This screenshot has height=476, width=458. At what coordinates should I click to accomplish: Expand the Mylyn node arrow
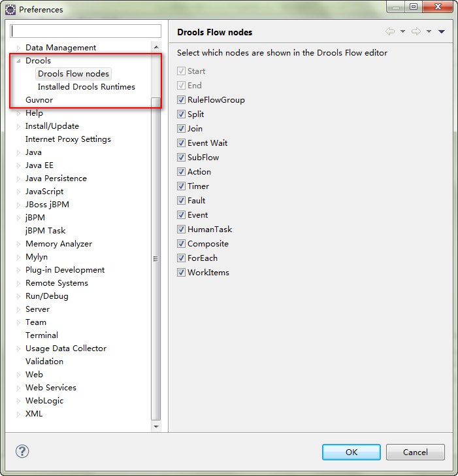(18, 257)
